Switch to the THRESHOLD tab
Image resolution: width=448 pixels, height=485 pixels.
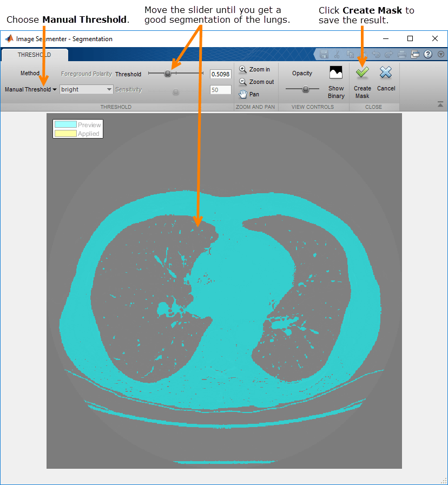point(34,55)
